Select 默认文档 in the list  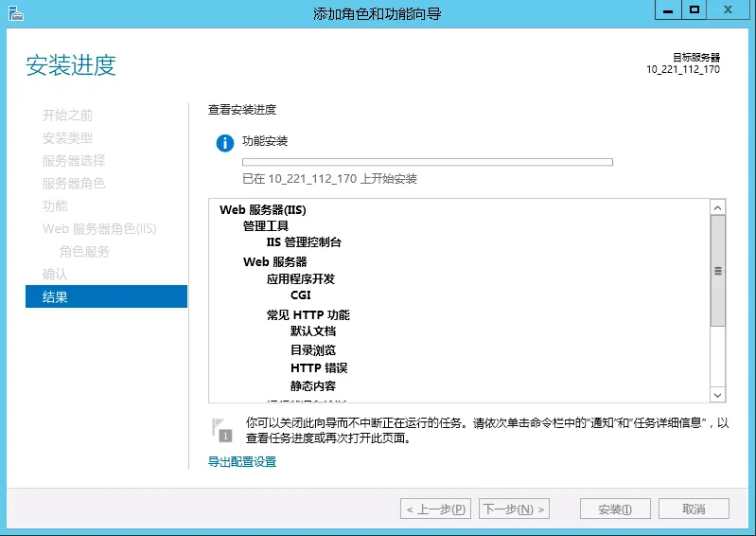pos(313,331)
